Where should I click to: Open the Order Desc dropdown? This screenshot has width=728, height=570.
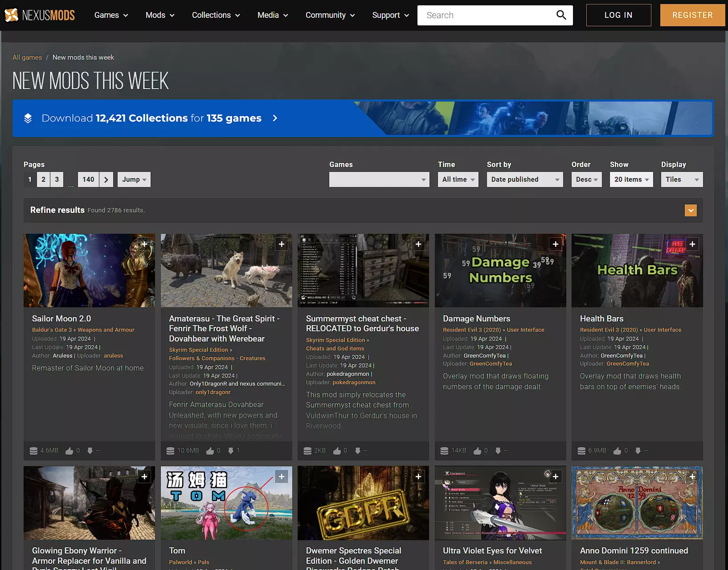pos(586,179)
